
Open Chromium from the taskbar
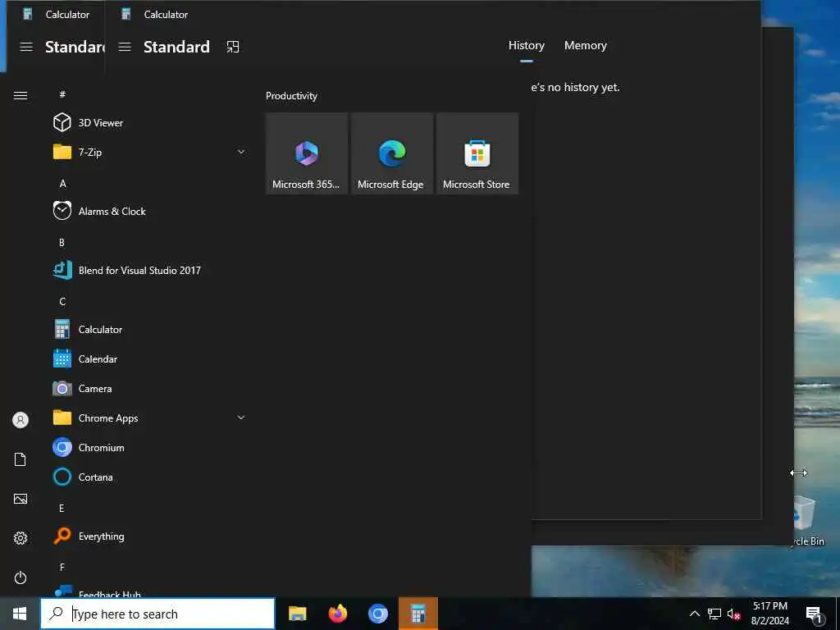pyautogui.click(x=377, y=614)
